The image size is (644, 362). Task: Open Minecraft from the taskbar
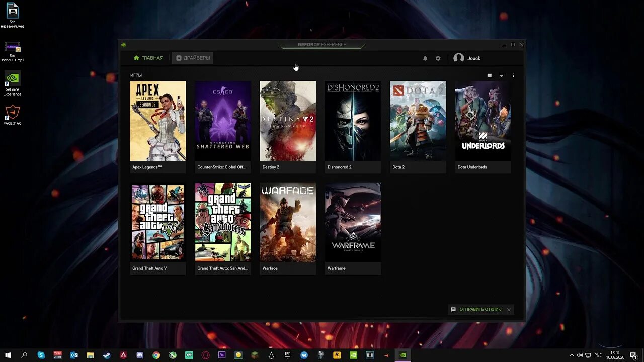(255, 355)
